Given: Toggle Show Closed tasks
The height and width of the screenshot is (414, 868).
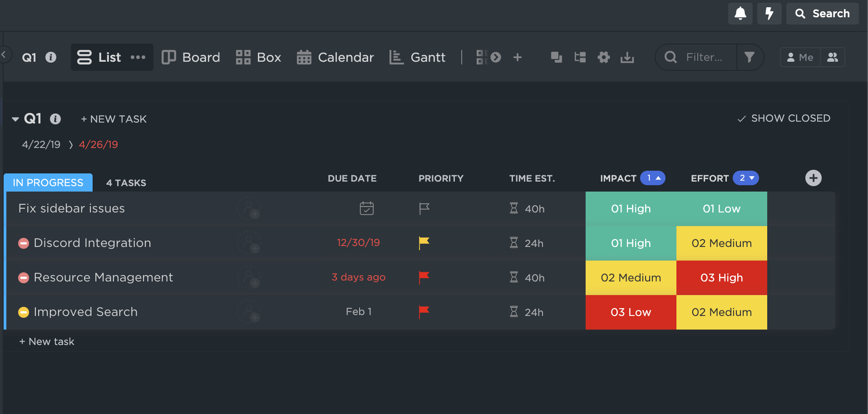Looking at the screenshot, I should [784, 118].
